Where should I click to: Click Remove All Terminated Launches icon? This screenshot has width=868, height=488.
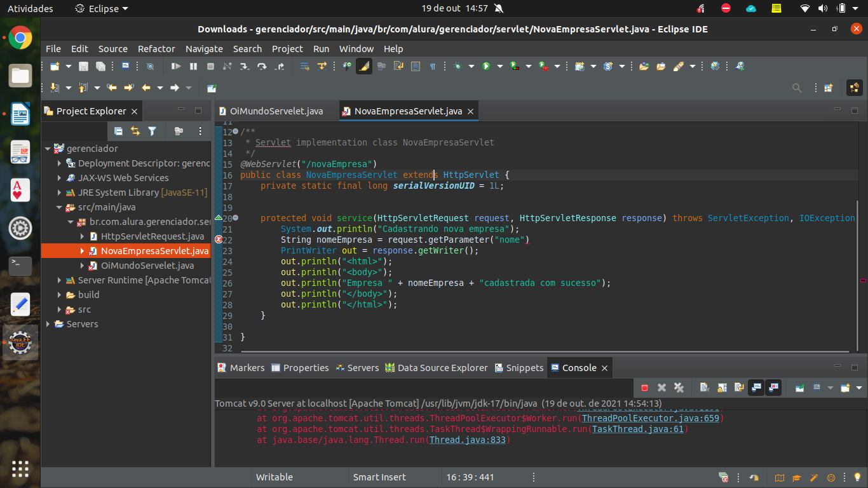[x=679, y=388]
